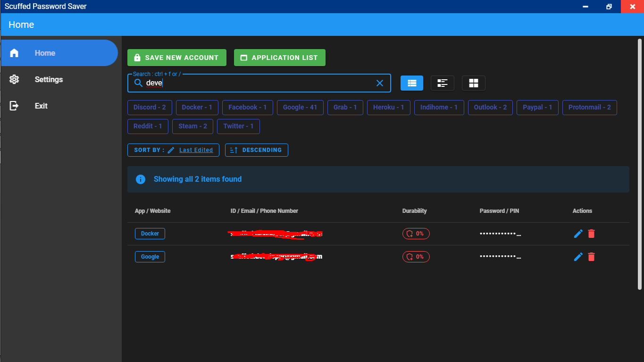Focus the search field containing 'deve'
Image resolution: width=644 pixels, height=362 pixels.
pos(259,83)
